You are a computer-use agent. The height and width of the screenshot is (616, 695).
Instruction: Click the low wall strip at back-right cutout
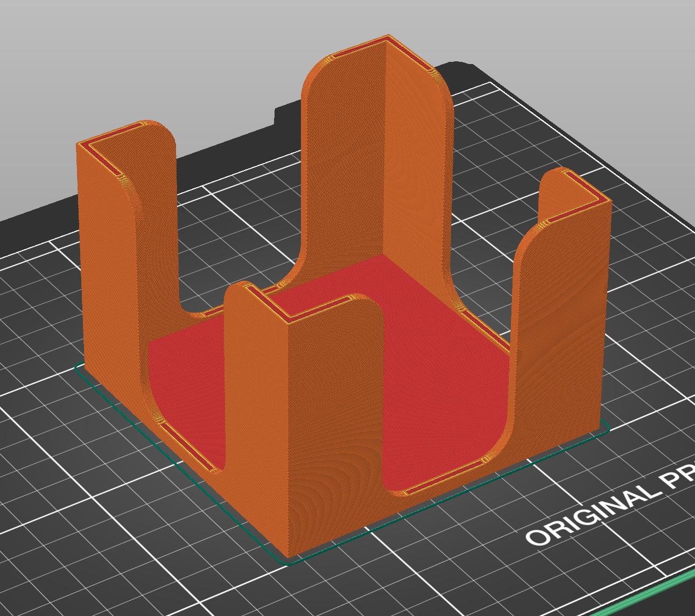tap(485, 329)
